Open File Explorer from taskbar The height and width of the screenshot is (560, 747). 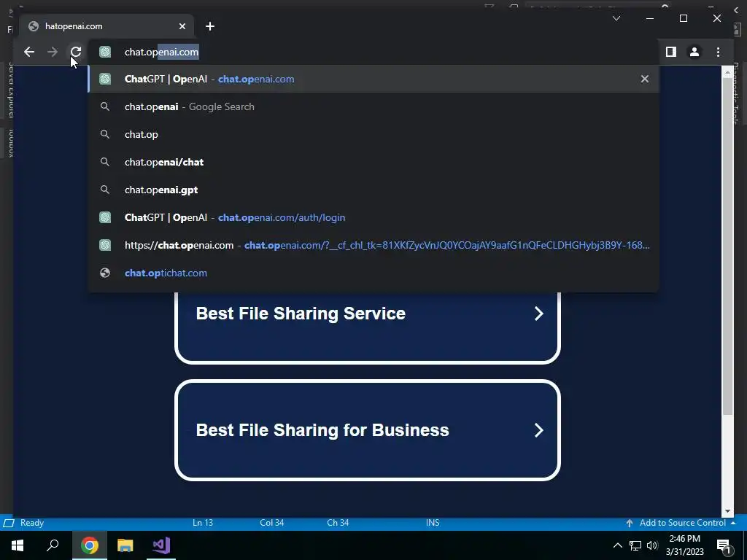(x=125, y=545)
